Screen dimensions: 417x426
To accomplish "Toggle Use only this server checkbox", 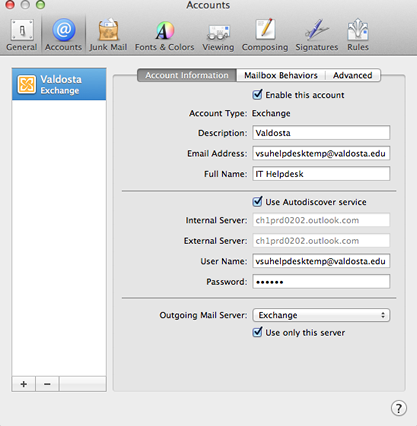I will pos(257,332).
